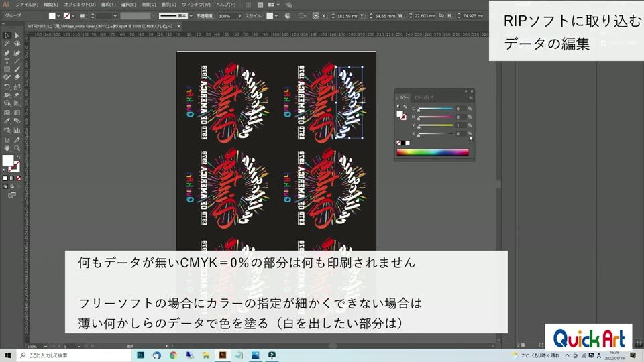
Task: Switch to the カラーガイド tab
Action: tap(423, 98)
